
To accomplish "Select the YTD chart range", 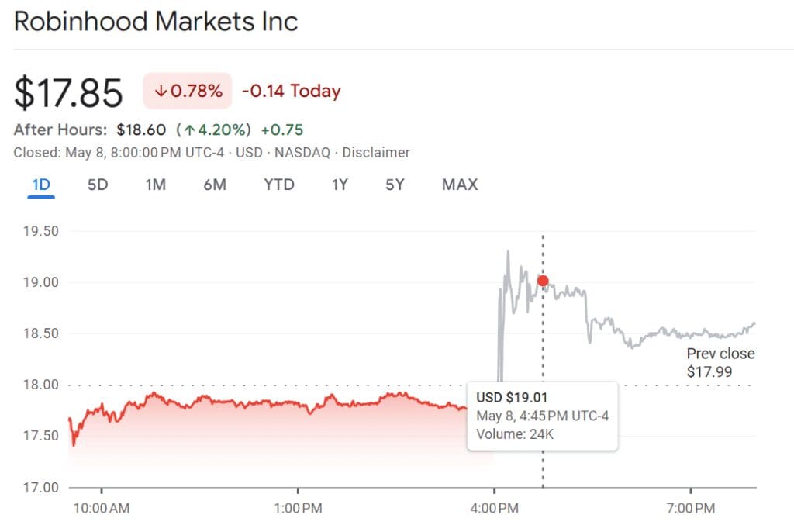I will click(x=278, y=185).
